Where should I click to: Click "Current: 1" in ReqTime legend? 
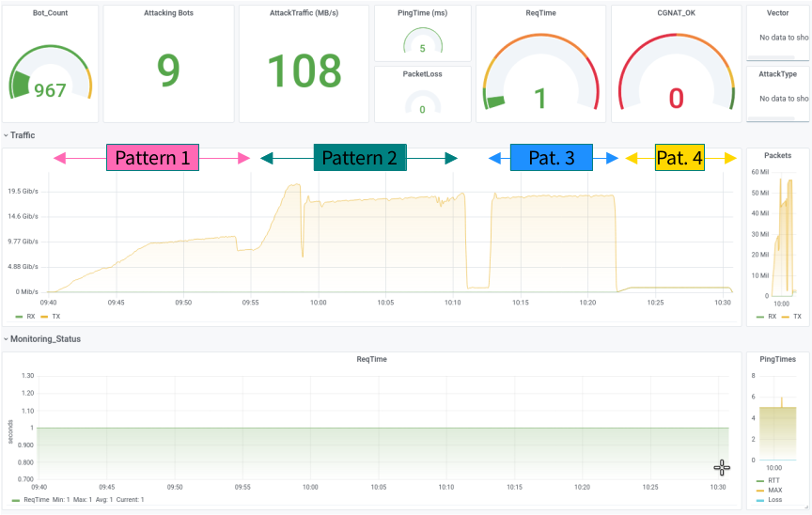[130, 500]
